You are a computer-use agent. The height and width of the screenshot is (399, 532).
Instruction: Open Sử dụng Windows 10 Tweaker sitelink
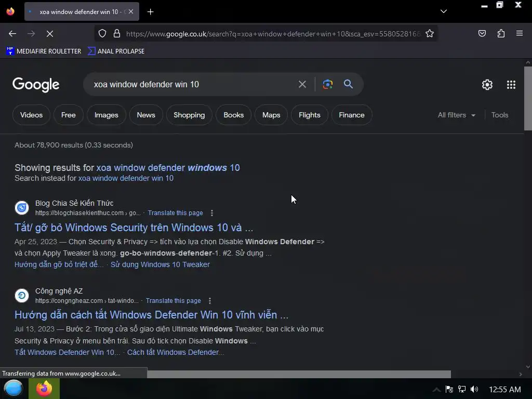pyautogui.click(x=160, y=264)
